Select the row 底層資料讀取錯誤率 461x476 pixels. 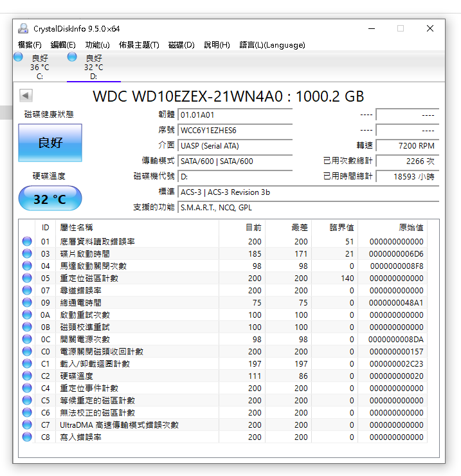pyautogui.click(x=223, y=241)
